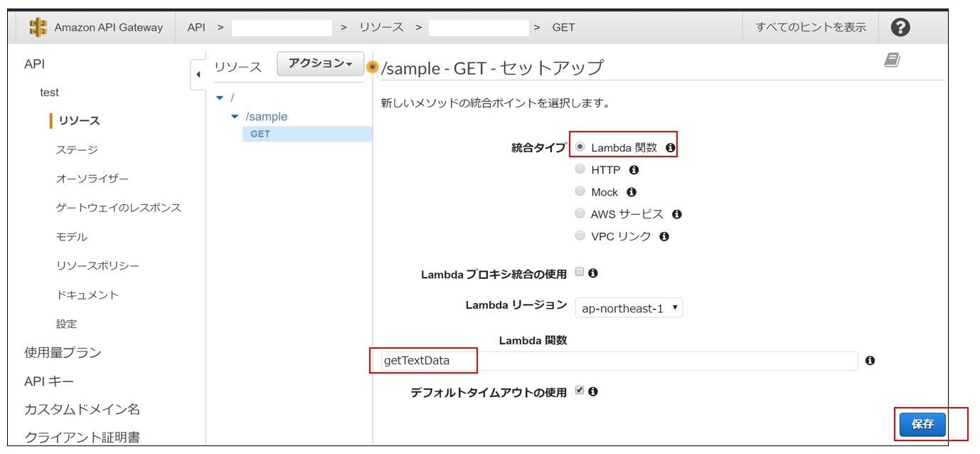Select the VPC リンク integration type
Image resolution: width=980 pixels, height=454 pixels.
[x=580, y=236]
